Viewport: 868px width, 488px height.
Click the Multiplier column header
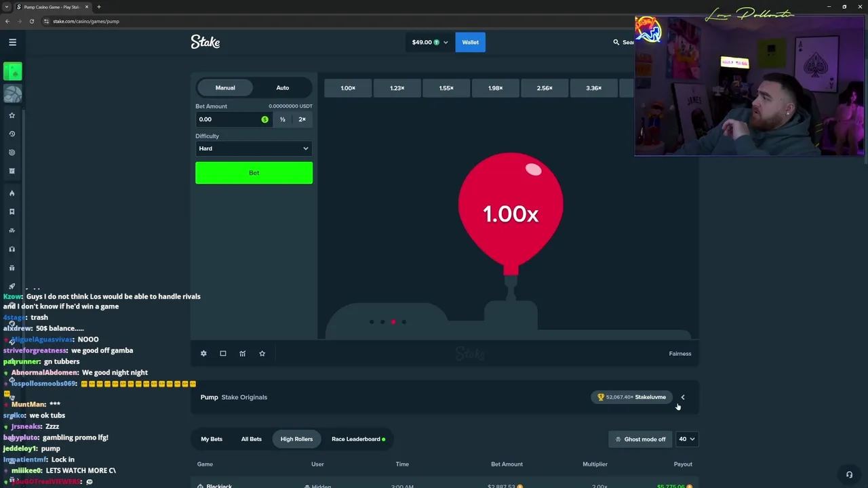point(595,464)
